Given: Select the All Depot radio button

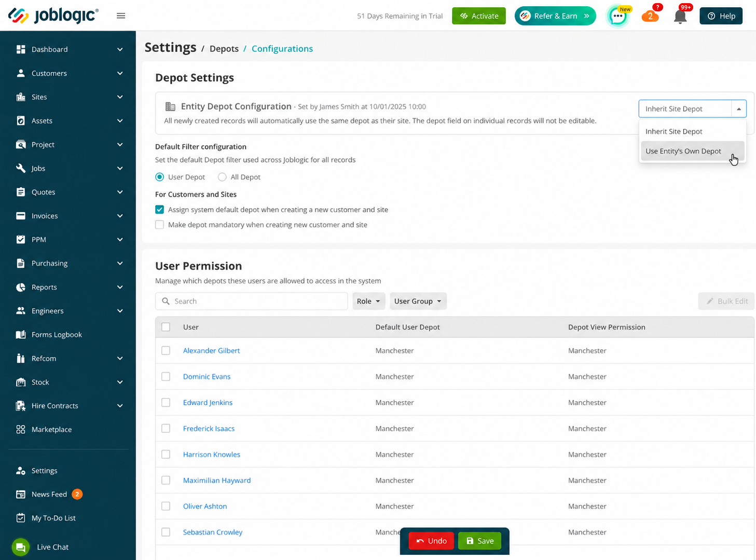Looking at the screenshot, I should (222, 177).
